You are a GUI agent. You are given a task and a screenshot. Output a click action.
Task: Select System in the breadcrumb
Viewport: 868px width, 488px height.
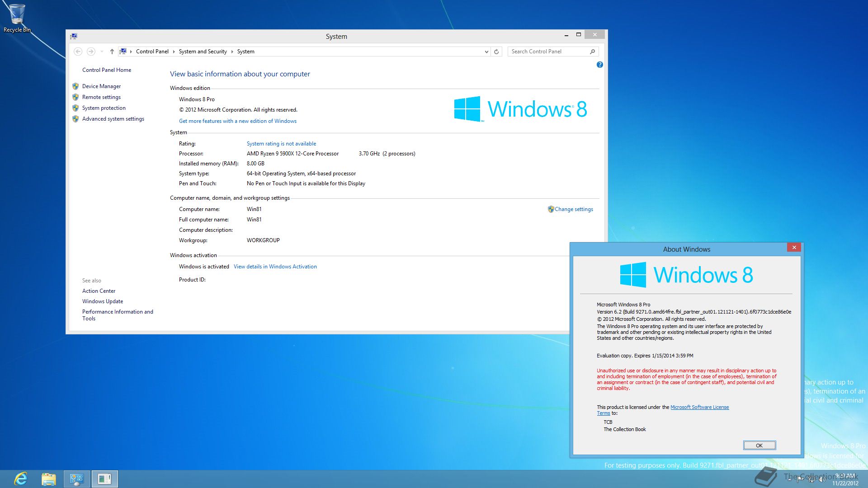point(246,52)
